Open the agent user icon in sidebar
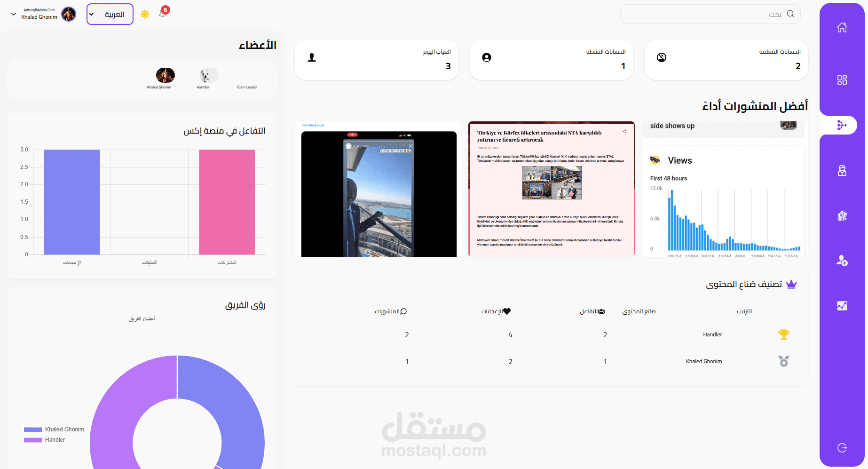Screen dimensions: 868x469 (842, 170)
